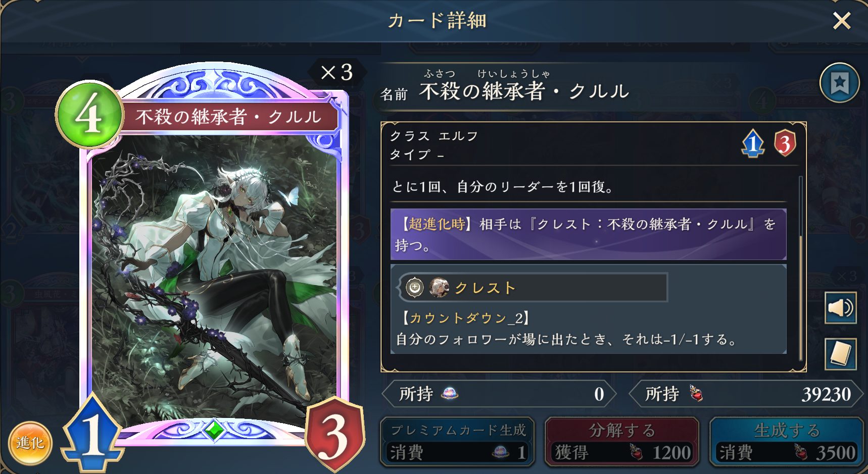This screenshot has width=868, height=474.
Task: Click the クレスト character portrait icon
Action: click(439, 287)
